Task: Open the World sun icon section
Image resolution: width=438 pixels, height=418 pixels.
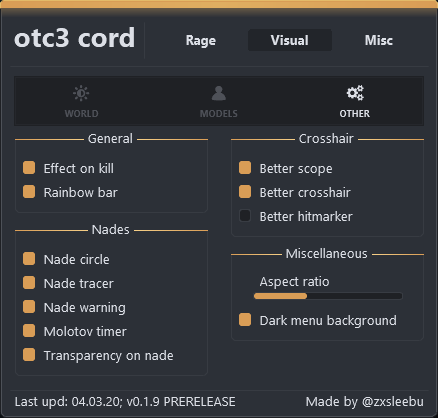Action: (81, 93)
